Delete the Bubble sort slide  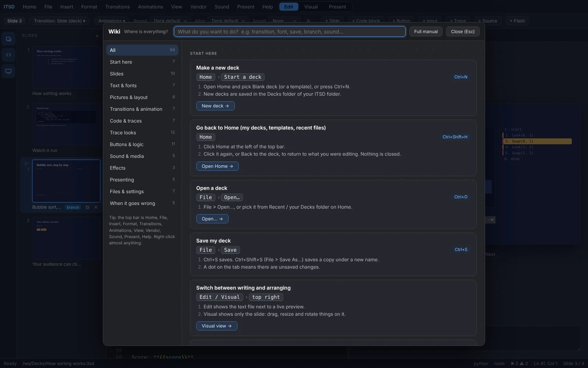(x=96, y=207)
